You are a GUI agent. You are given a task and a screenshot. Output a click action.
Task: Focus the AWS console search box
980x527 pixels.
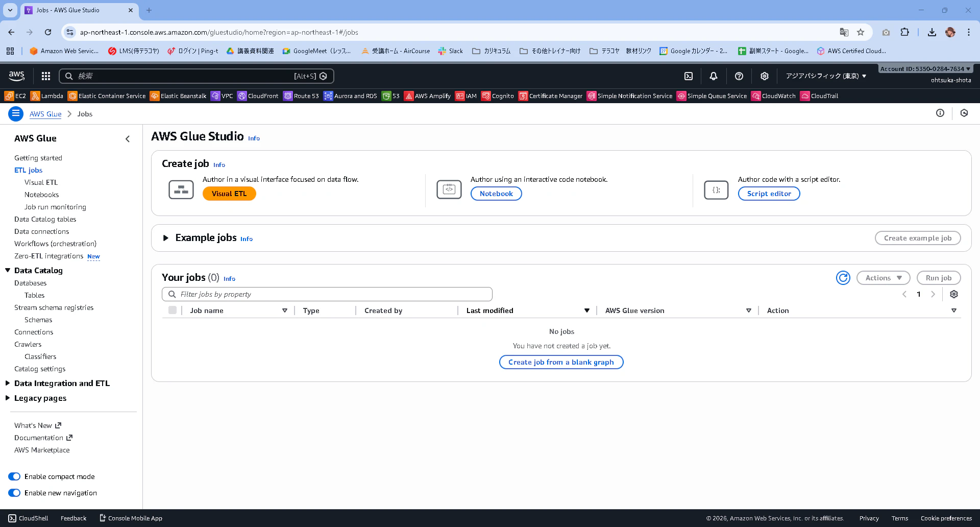[x=197, y=76]
